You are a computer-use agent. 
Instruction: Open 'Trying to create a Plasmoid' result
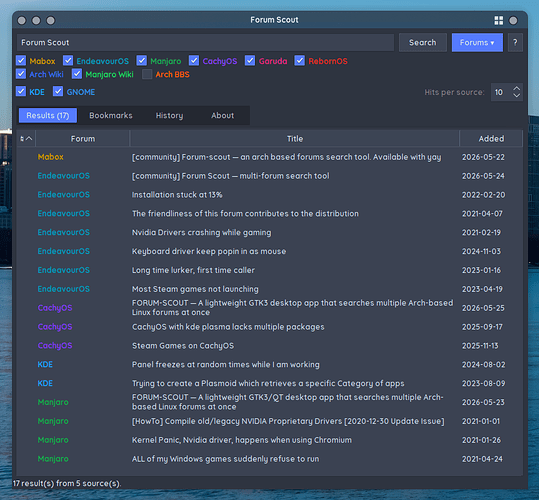[x=270, y=384]
